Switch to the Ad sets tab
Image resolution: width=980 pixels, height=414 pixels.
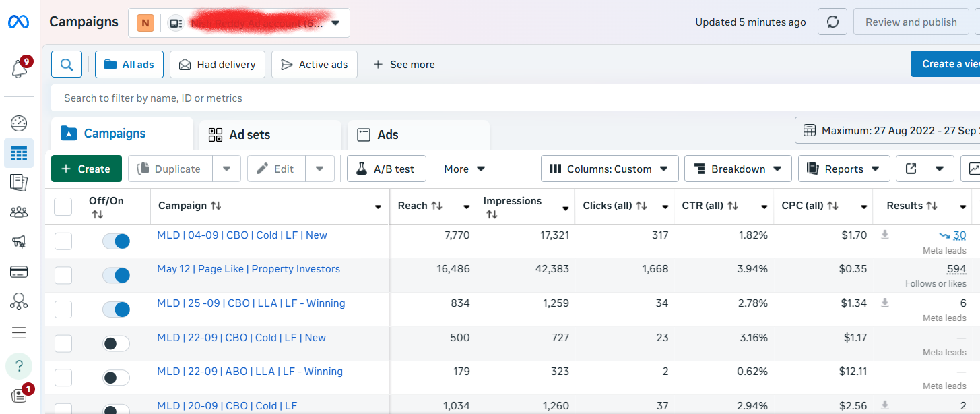[270, 135]
